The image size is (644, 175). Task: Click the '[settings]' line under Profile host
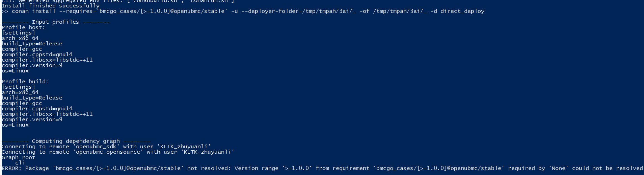pyautogui.click(x=18, y=33)
